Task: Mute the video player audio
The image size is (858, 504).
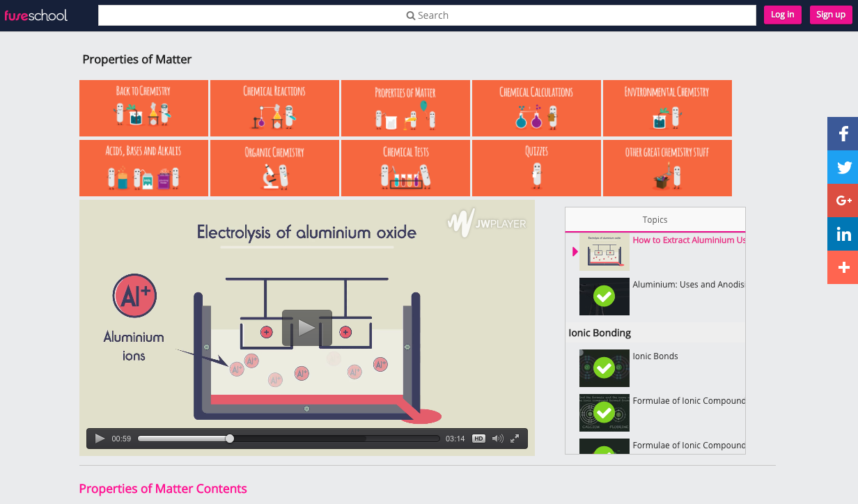Action: click(x=497, y=438)
